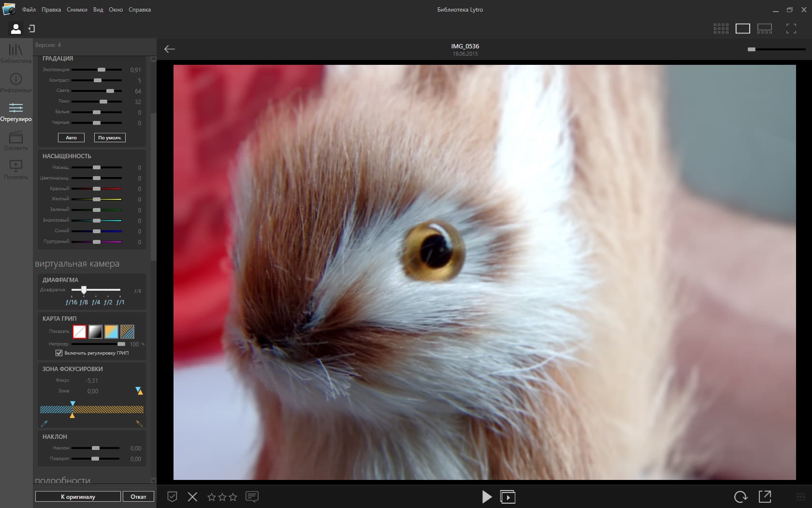Click the Фокус value -5,31
812x508 pixels.
pos(92,381)
